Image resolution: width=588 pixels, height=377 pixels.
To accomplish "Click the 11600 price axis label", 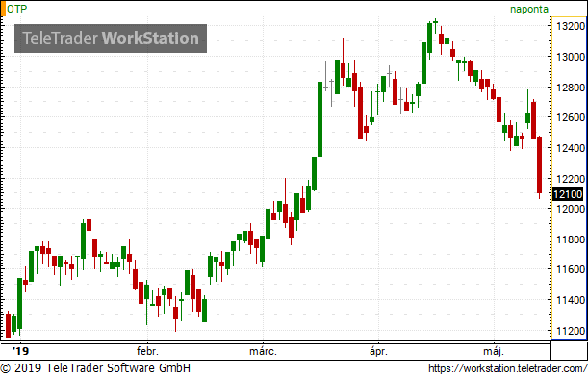I will click(571, 269).
